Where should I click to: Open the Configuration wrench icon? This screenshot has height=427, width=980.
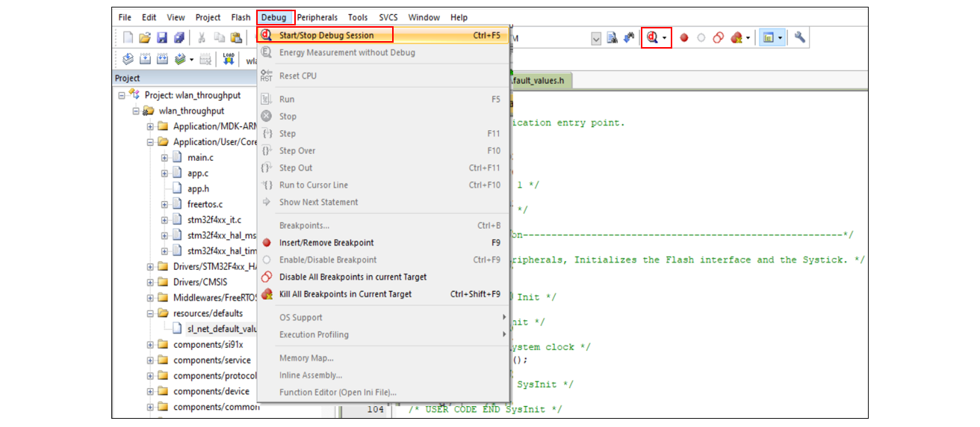click(x=799, y=37)
